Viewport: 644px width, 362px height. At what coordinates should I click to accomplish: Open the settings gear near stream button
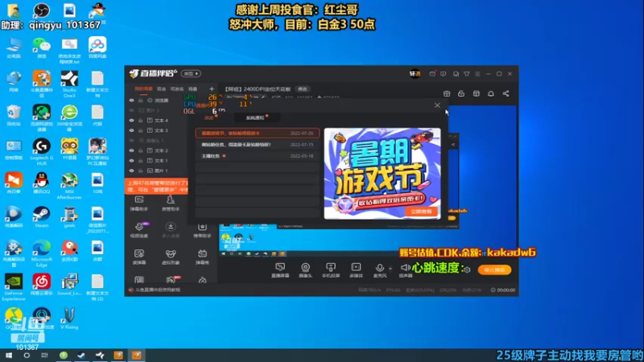click(x=467, y=269)
